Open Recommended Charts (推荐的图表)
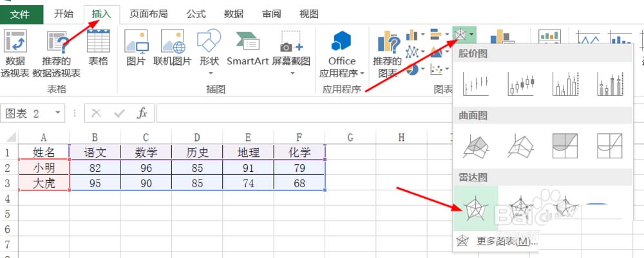644x258 pixels. (x=387, y=53)
